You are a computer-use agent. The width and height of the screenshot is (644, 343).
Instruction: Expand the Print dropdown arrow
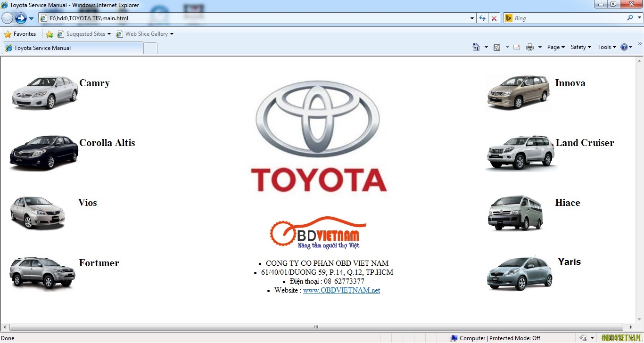pyautogui.click(x=540, y=47)
